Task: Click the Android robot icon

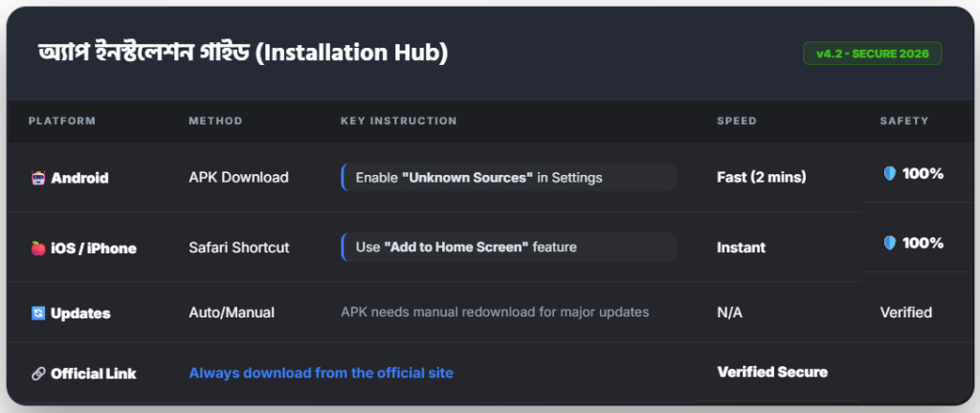Action: coord(38,178)
